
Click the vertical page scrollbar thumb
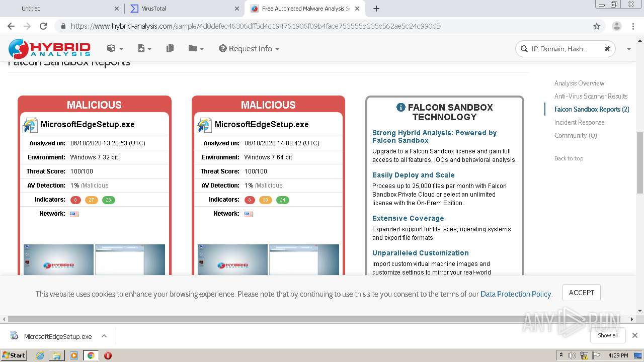[x=640, y=162]
